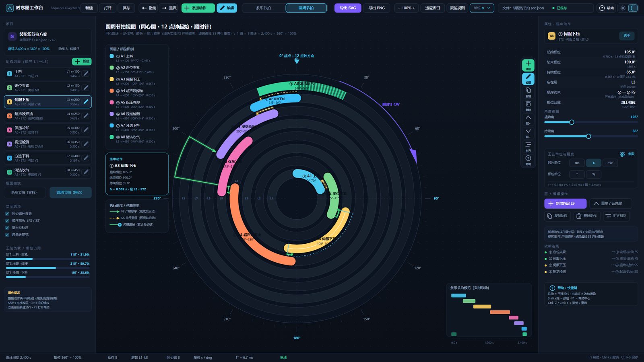Click the edit pencil for 超声波焊接 row

[86, 116]
